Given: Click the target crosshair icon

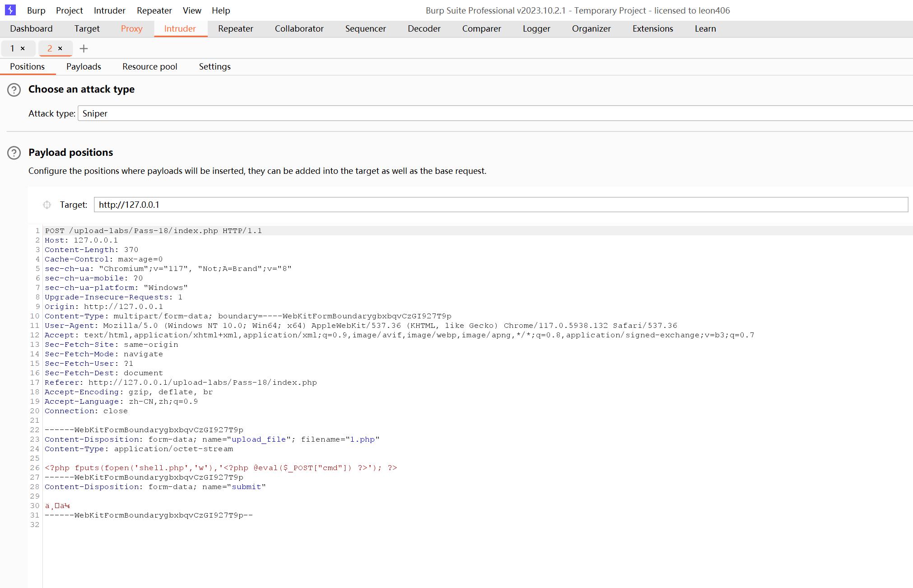Looking at the screenshot, I should click(47, 205).
